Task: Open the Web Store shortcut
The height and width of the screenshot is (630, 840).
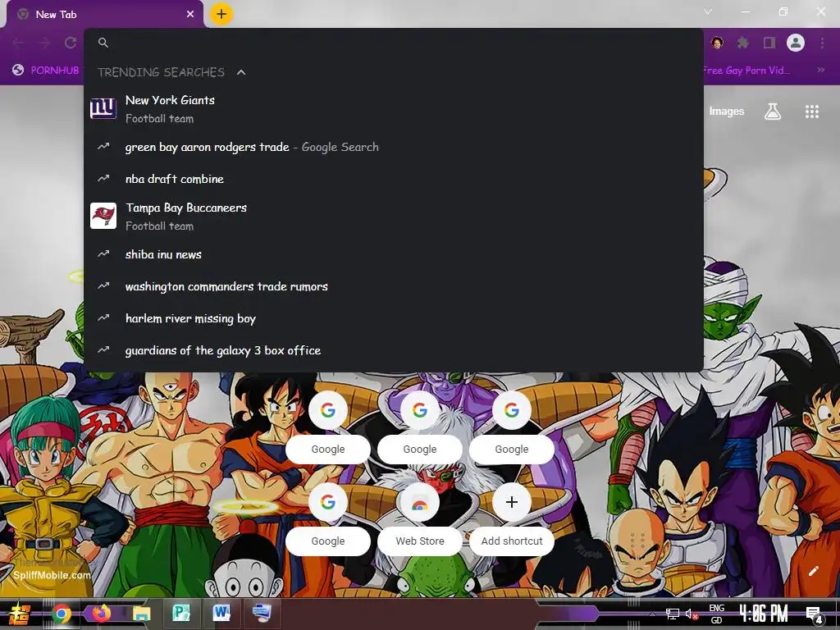Action: tap(420, 519)
